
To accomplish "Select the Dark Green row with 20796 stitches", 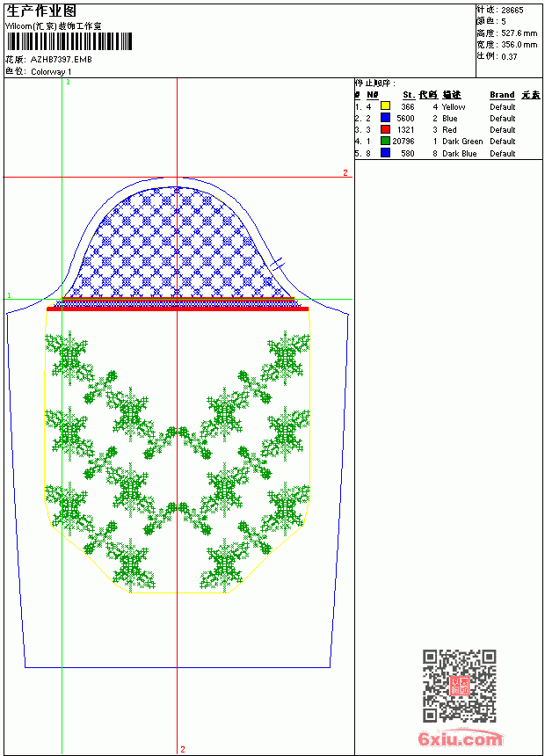I will (x=448, y=142).
